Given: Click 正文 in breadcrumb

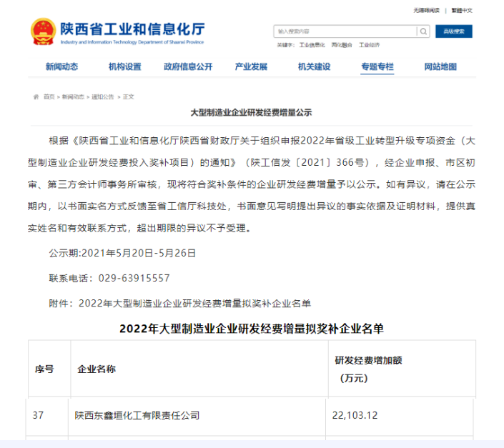Looking at the screenshot, I should point(128,96).
